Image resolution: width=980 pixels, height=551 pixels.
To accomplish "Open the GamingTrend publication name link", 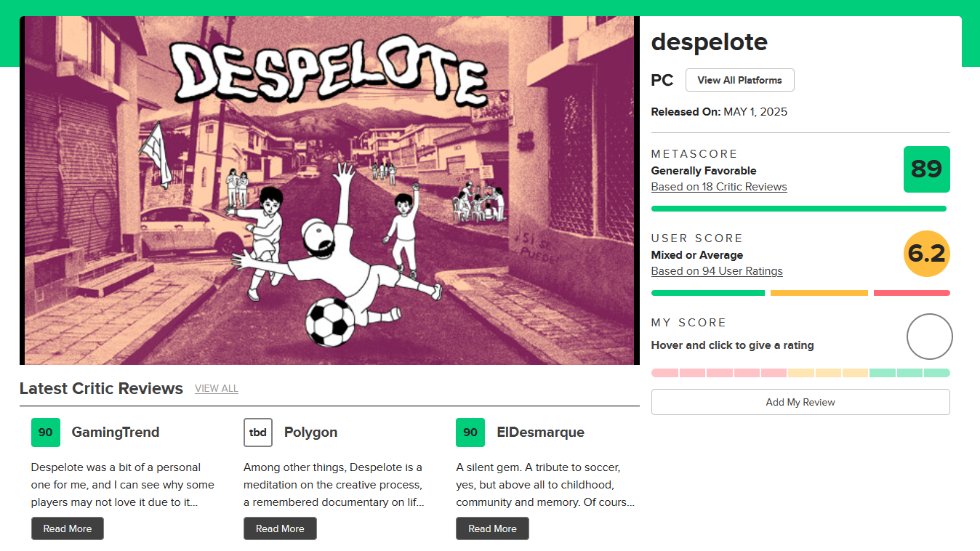I will [115, 433].
